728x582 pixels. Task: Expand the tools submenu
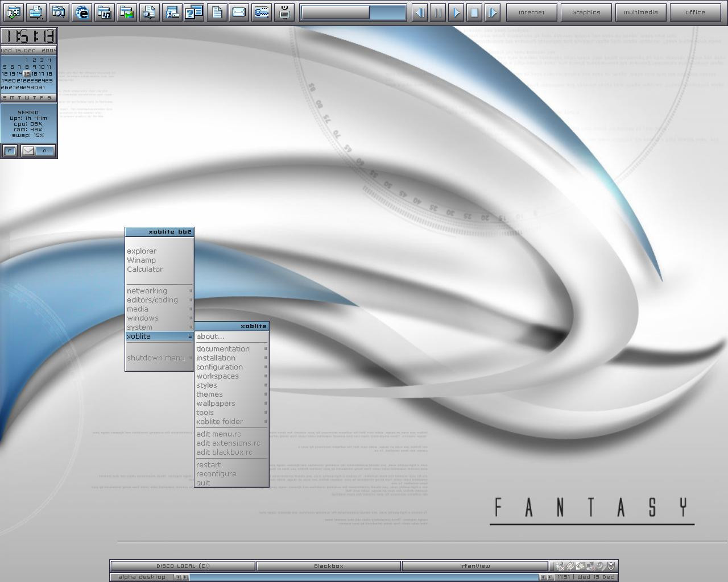click(x=231, y=413)
